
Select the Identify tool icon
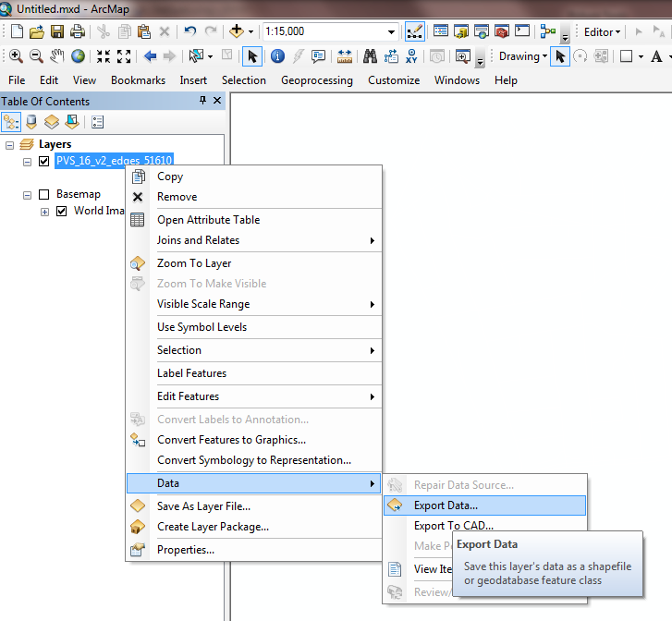pos(277,56)
